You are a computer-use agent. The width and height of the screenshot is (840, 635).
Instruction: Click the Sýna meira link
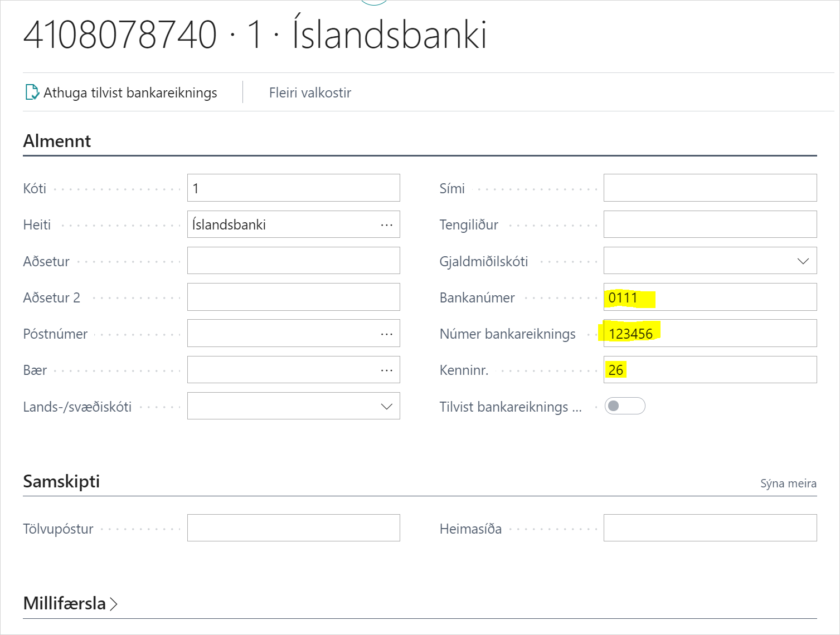click(788, 483)
